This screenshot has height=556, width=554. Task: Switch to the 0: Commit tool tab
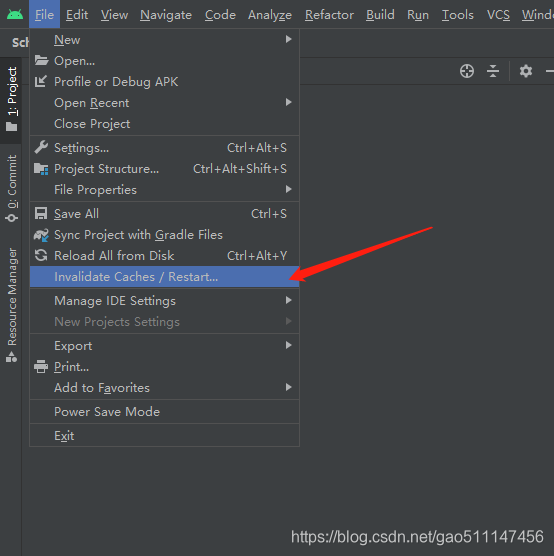point(12,189)
